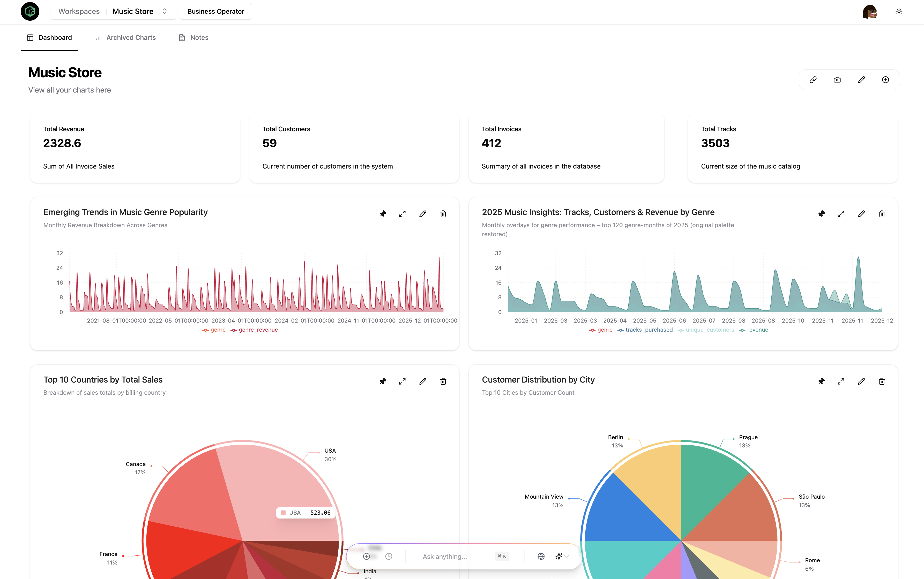Toggle the revenue legend series
924x579 pixels.
tap(754, 330)
